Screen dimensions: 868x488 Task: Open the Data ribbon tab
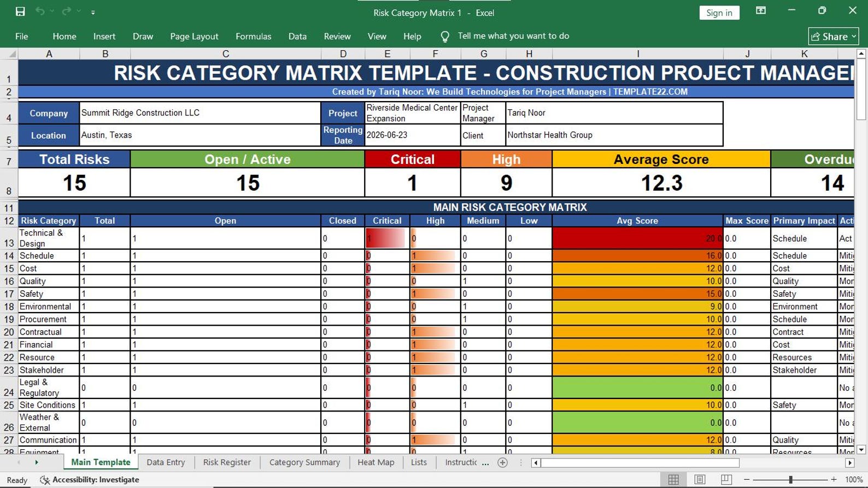(x=297, y=36)
